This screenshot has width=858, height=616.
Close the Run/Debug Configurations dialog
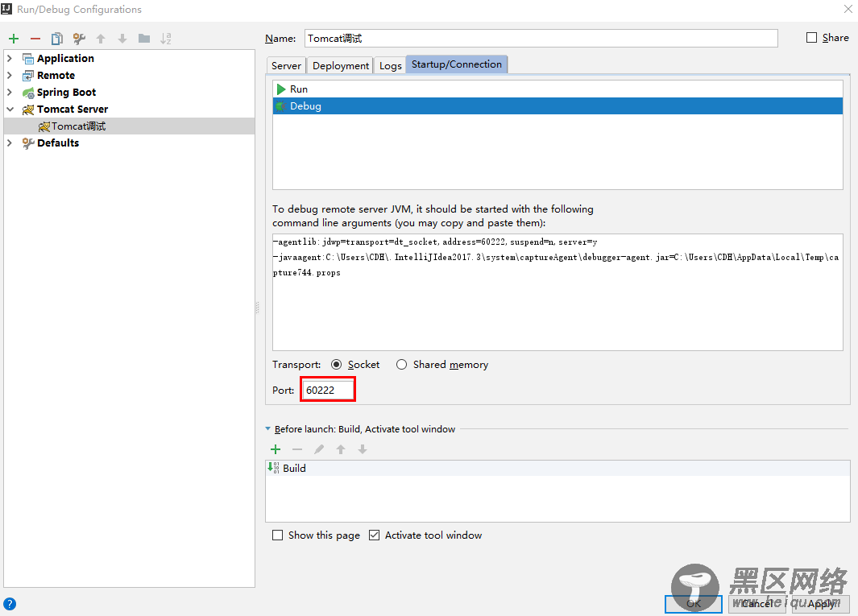[848, 10]
